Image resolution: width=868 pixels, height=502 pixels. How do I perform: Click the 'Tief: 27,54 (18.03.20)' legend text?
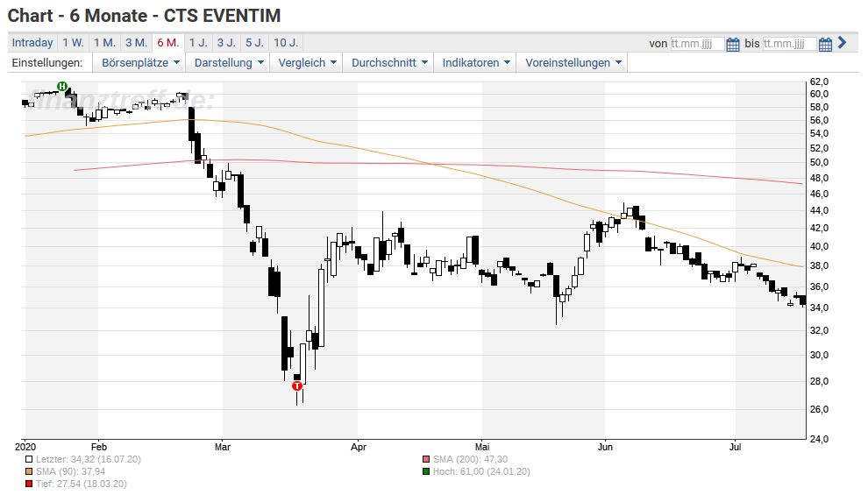pyautogui.click(x=82, y=484)
